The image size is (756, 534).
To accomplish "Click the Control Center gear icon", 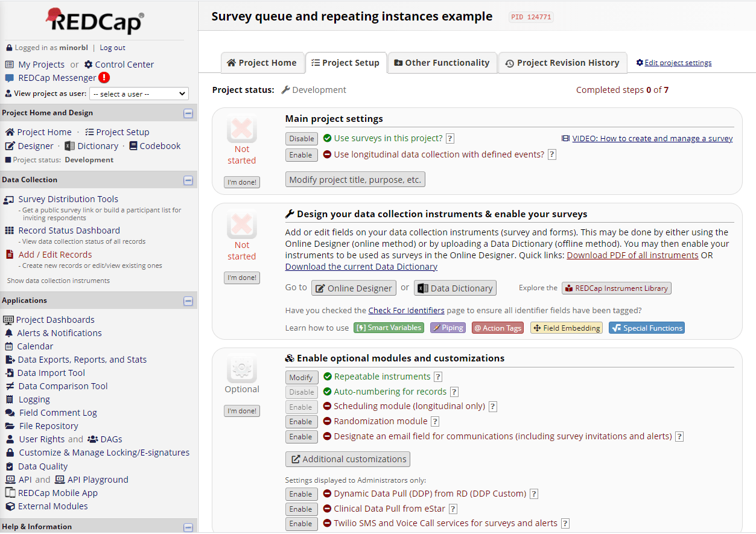I will point(89,65).
